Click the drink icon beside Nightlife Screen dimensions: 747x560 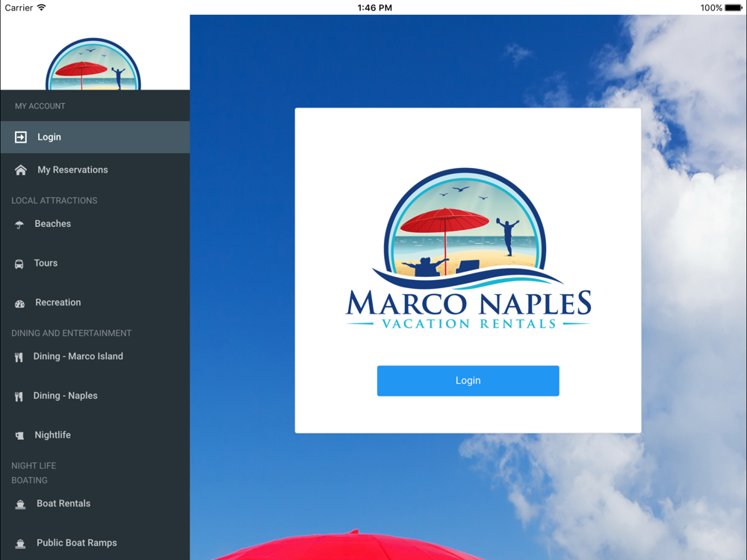point(19,436)
